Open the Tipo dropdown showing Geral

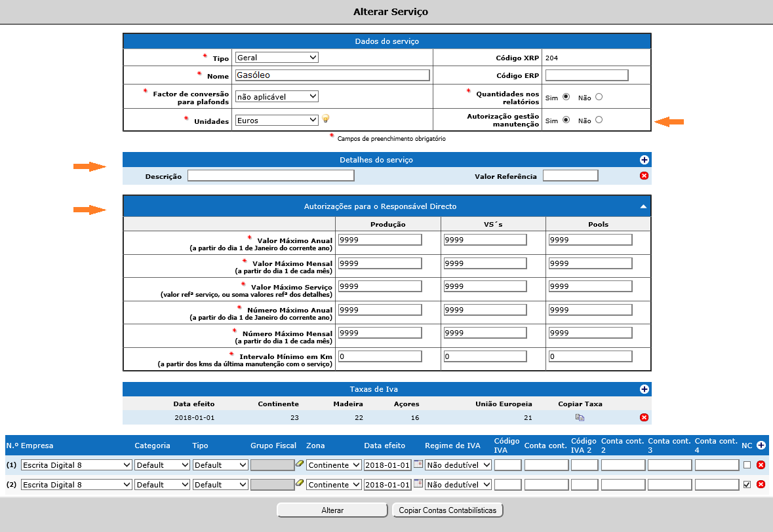tap(276, 58)
